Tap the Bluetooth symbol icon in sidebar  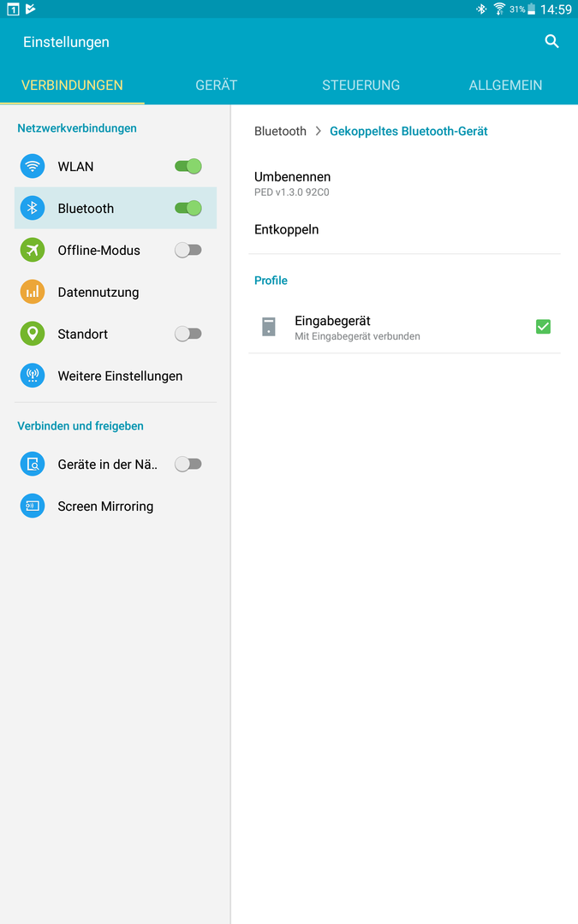tap(33, 208)
